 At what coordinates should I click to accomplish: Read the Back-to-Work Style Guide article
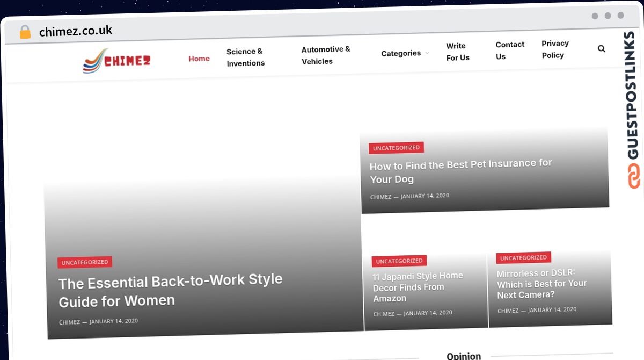(170, 290)
